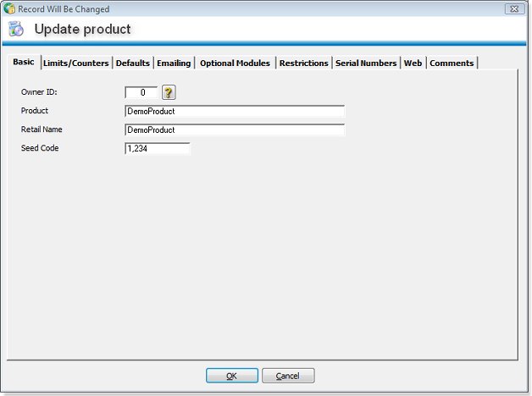Viewport: 532px width, 396px height.
Task: Click the Retail Name input box
Action: coord(234,130)
